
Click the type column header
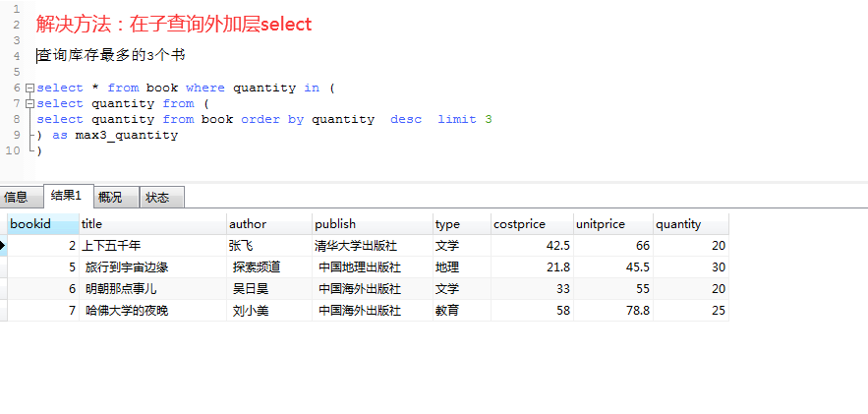click(462, 224)
